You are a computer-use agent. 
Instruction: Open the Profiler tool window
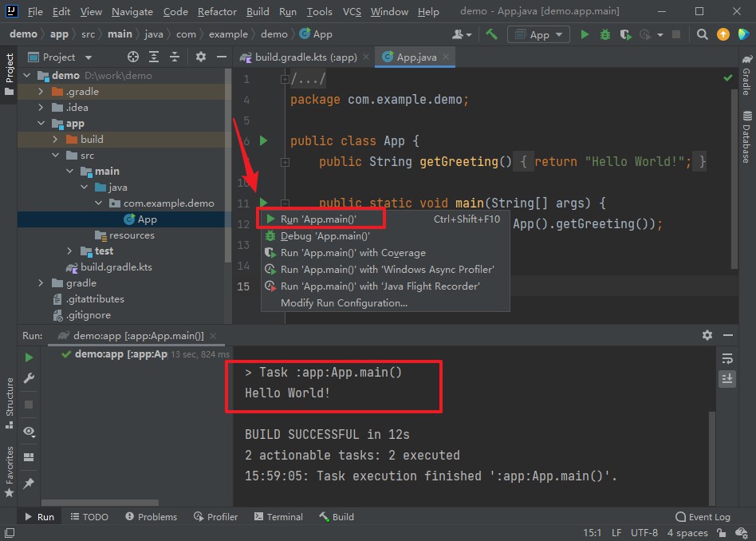click(215, 517)
